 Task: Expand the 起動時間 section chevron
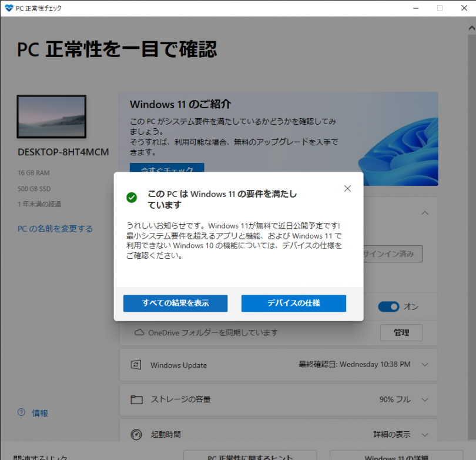coord(425,435)
